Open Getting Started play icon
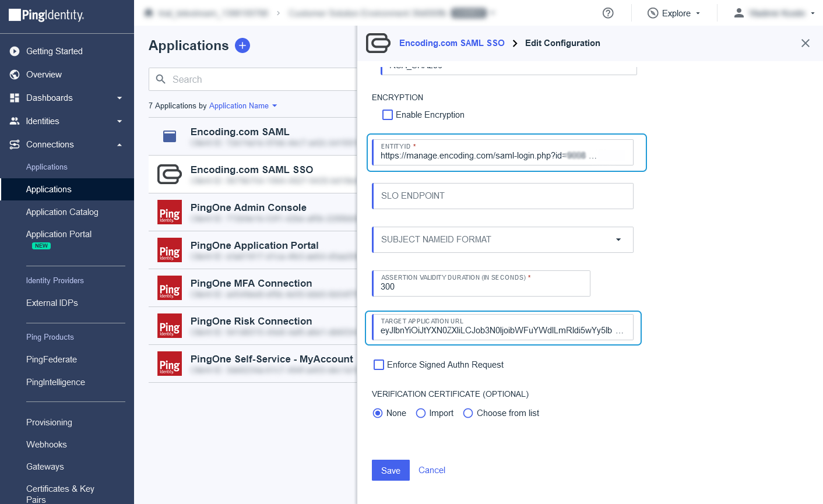 coord(15,51)
